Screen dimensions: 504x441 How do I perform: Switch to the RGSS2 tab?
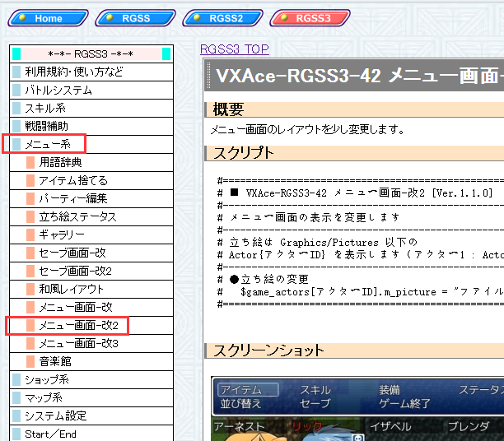tap(222, 18)
